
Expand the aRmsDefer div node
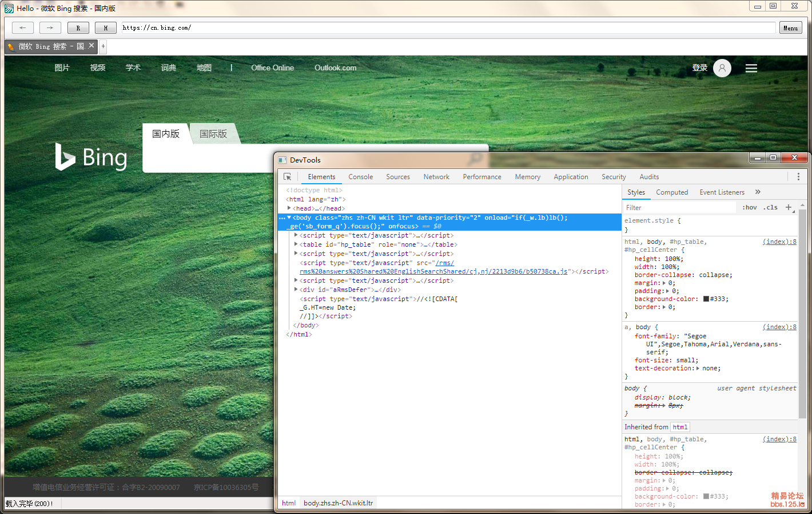(x=296, y=290)
